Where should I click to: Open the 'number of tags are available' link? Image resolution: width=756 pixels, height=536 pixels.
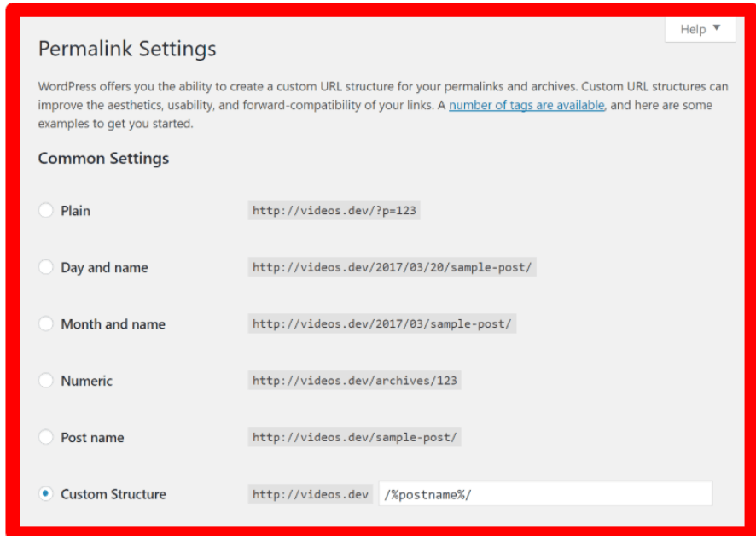pos(526,105)
